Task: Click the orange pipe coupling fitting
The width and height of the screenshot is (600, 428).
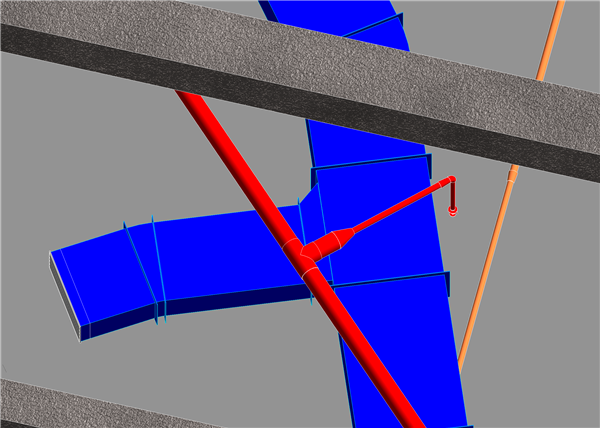Action: click(513, 174)
